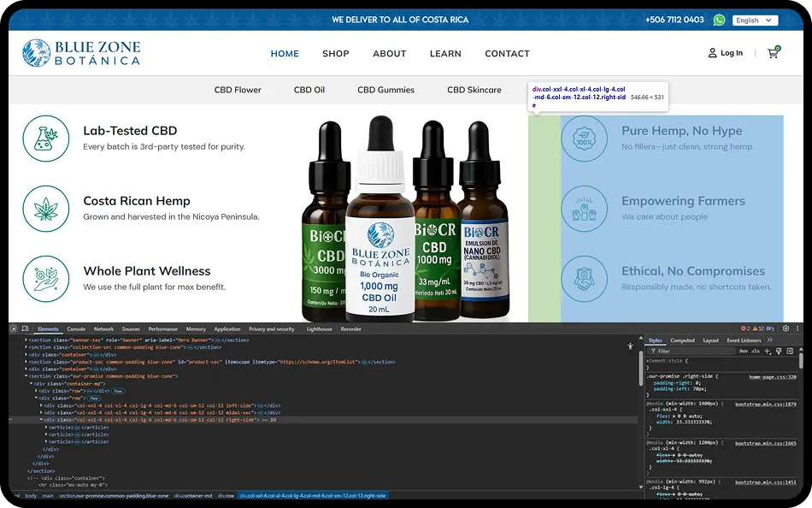812x508 pixels.
Task: Collapse the right-side column div node
Action: (41, 419)
